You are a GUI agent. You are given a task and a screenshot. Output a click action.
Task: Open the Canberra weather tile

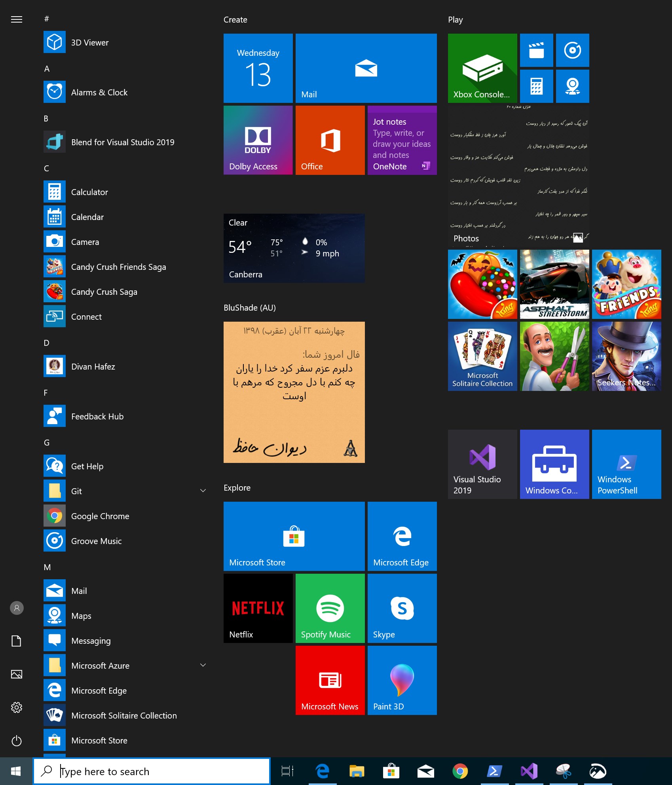pos(294,248)
